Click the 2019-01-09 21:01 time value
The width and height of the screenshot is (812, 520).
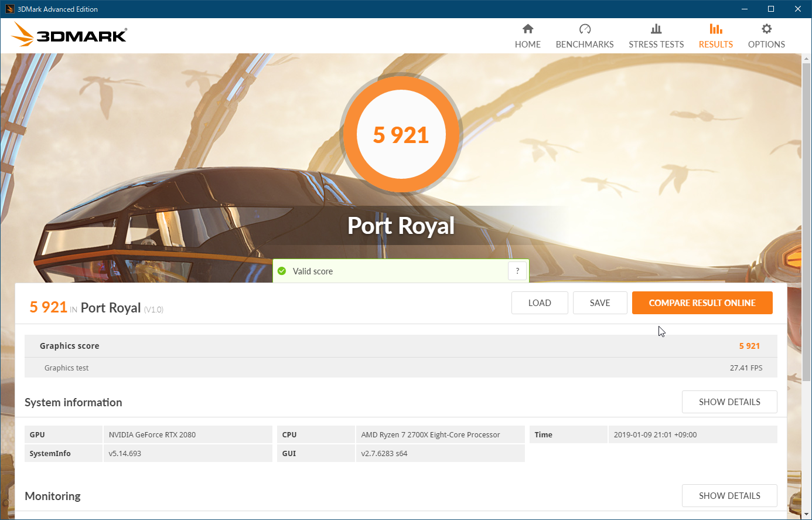click(x=656, y=435)
